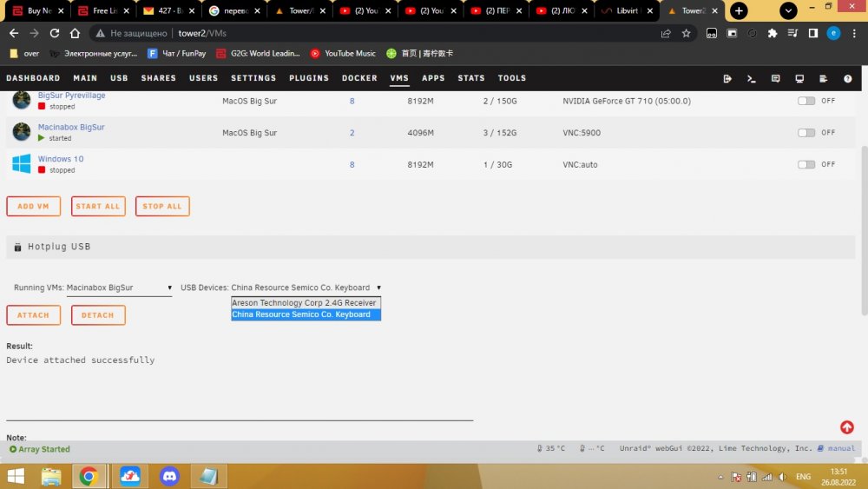868x489 pixels.
Task: Toggle autostart for BigSur Pyrevillage
Action: click(806, 101)
